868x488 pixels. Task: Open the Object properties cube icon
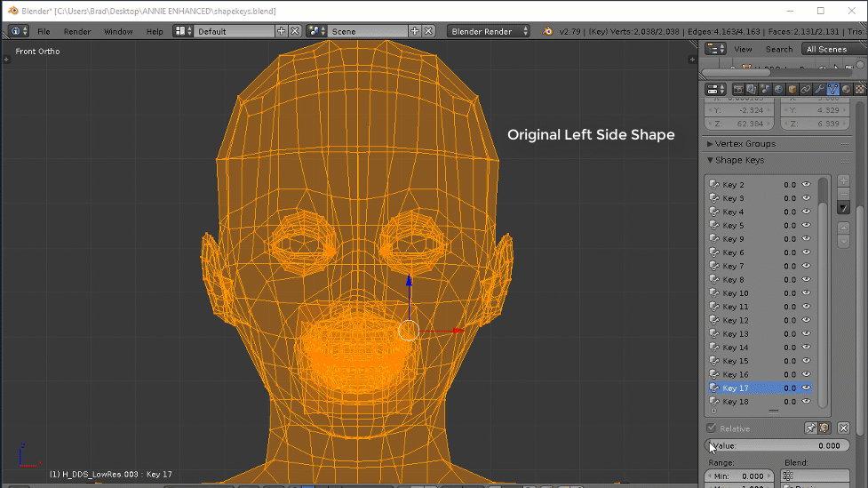click(x=792, y=90)
